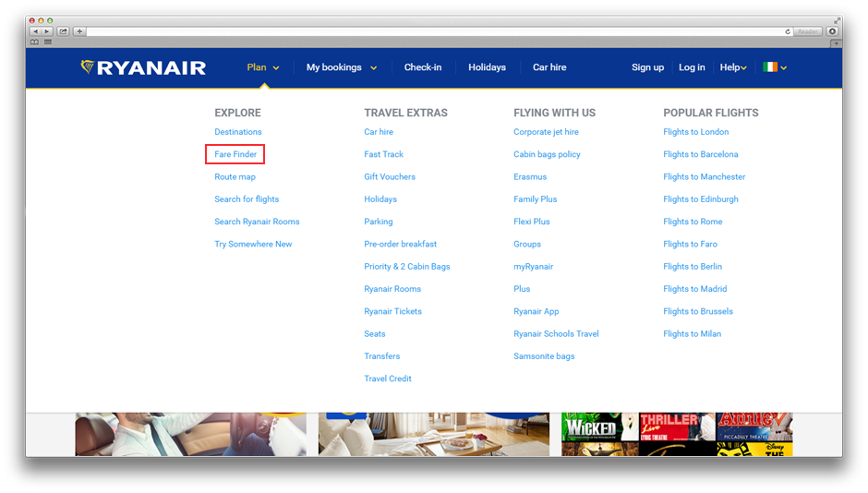Choose Pre-order breakfast
Image resolution: width=868 pixels, height=493 pixels.
click(x=400, y=244)
